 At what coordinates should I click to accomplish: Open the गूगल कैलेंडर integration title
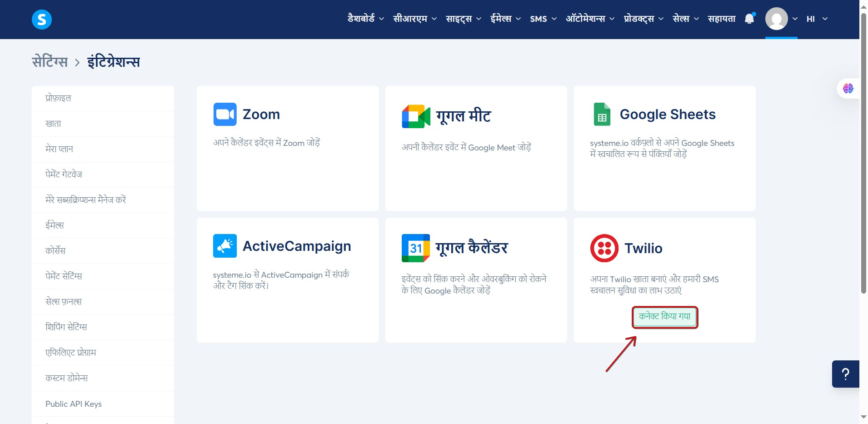coord(472,248)
